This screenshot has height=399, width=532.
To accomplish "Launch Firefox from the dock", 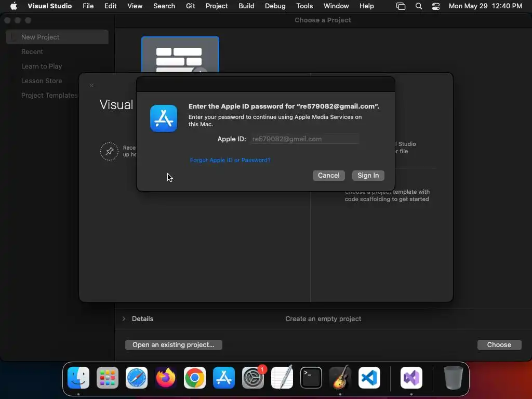I will click(166, 378).
